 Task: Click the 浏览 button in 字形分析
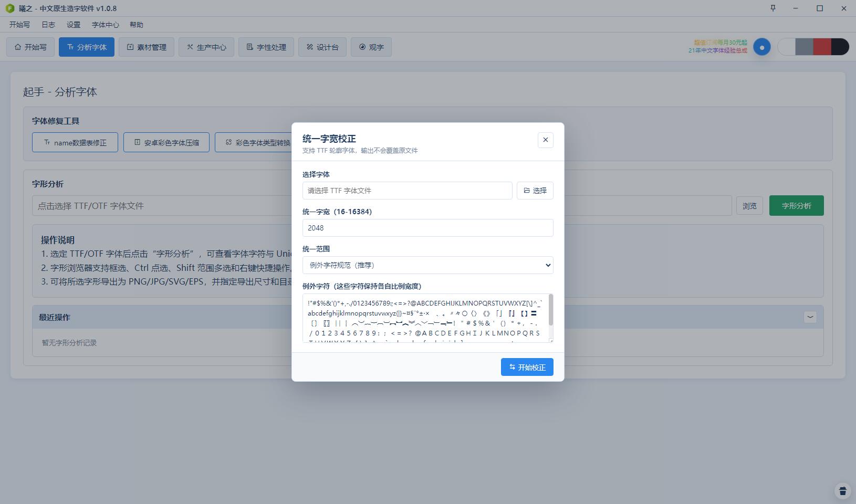[x=749, y=206]
